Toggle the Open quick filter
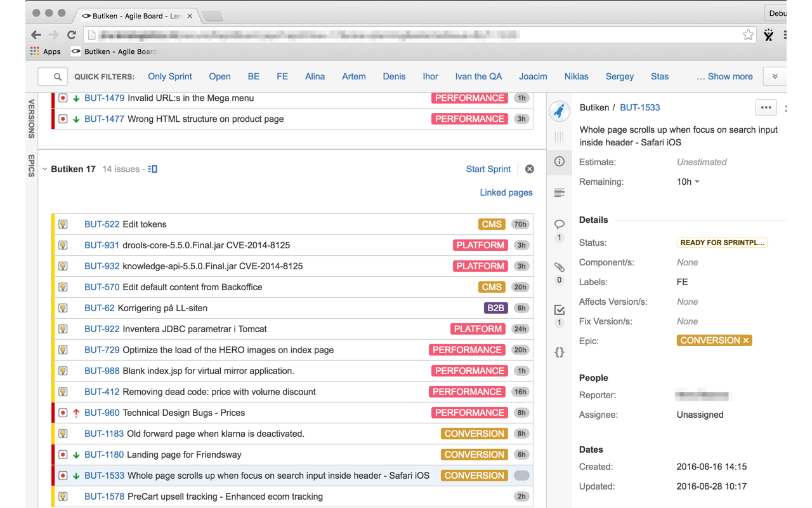This screenshot has width=812, height=508. click(219, 76)
